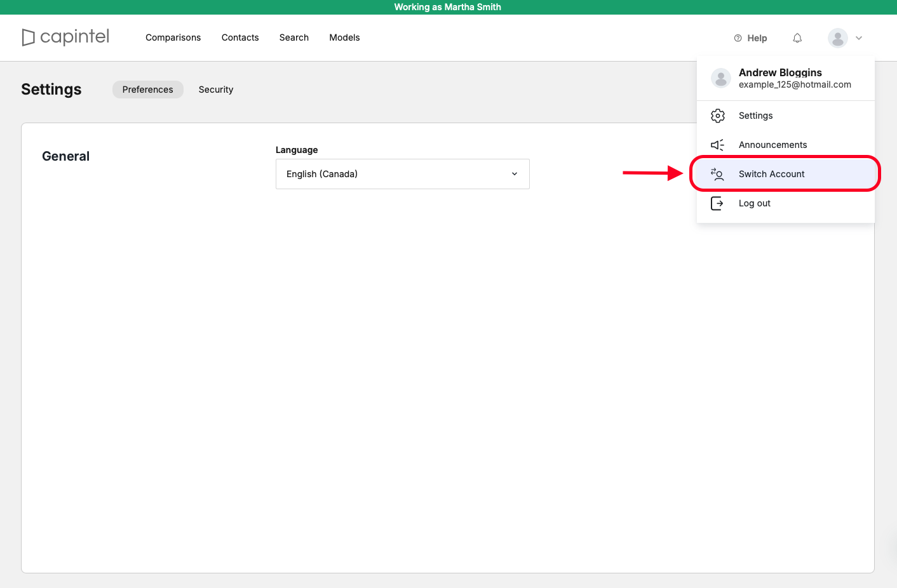Click example_125@hotmail.com email text
This screenshot has width=897, height=588.
tap(795, 84)
